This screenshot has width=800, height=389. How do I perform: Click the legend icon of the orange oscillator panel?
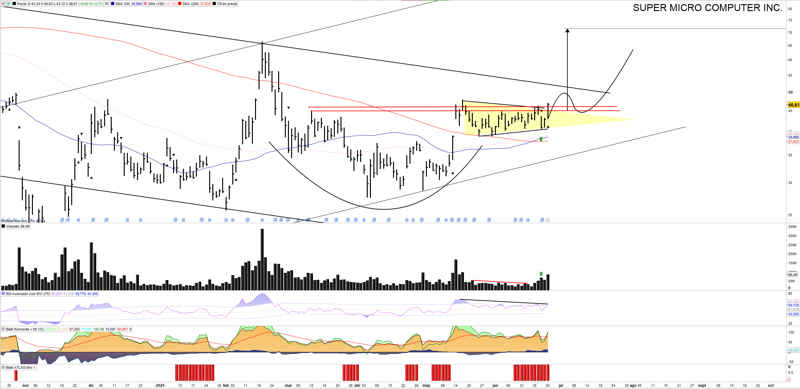(4, 329)
